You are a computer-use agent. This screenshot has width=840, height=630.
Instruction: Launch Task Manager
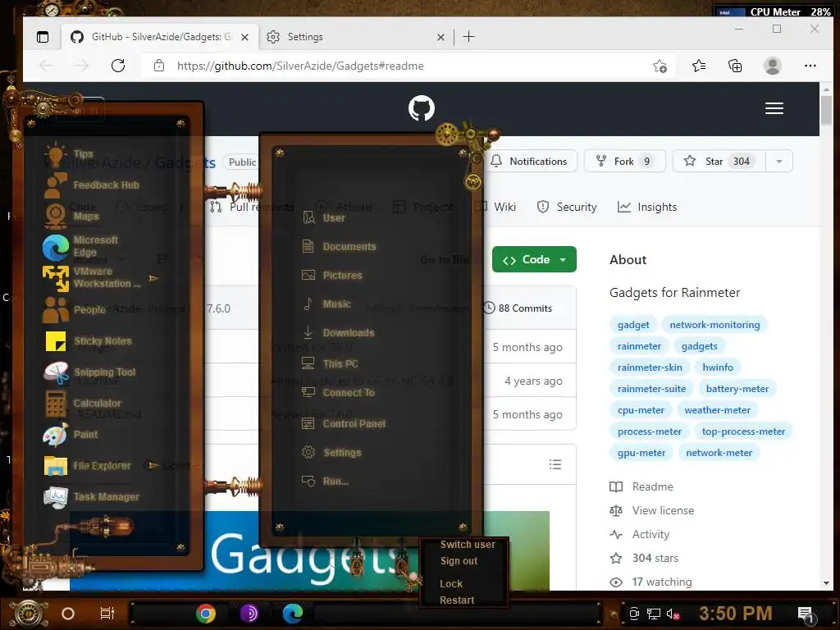tap(92, 496)
